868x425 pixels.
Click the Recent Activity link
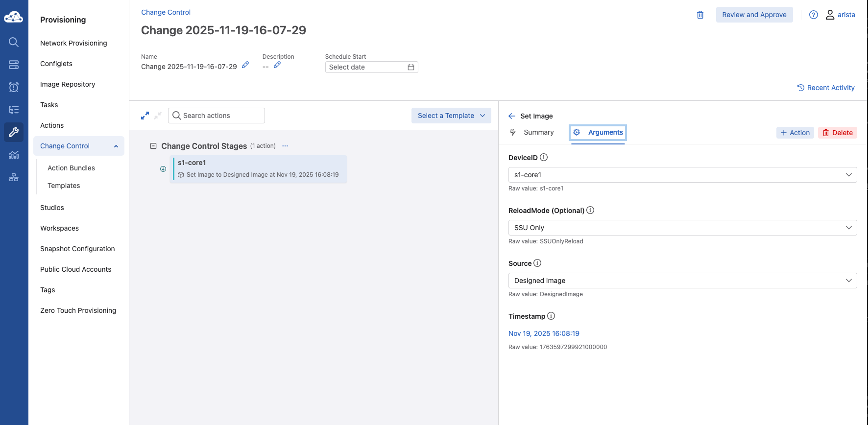coord(826,88)
